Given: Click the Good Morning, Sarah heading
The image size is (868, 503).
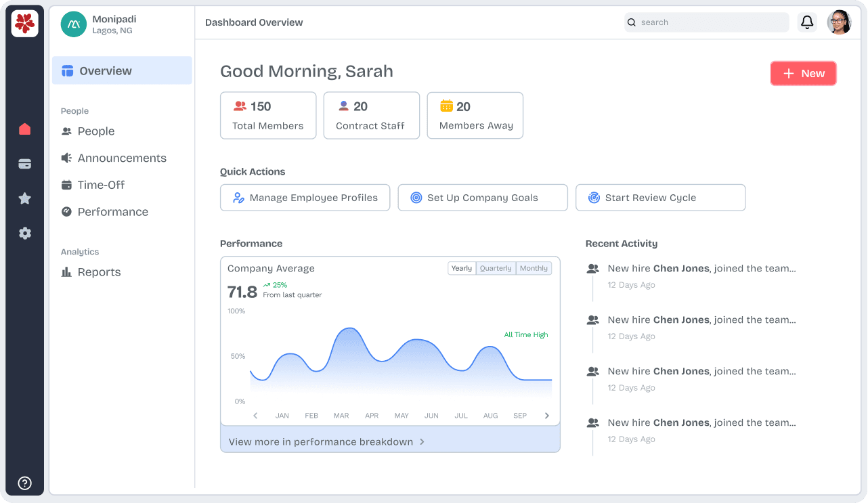Looking at the screenshot, I should coord(307,71).
